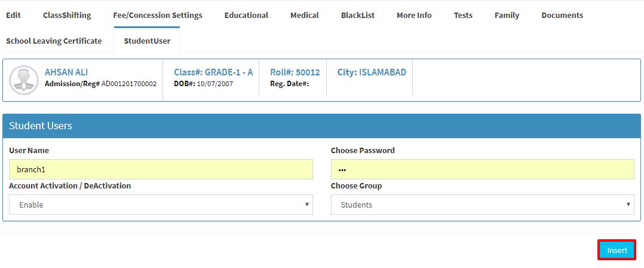This screenshot has height=268, width=644.
Task: Open the Documents tab
Action: (562, 15)
